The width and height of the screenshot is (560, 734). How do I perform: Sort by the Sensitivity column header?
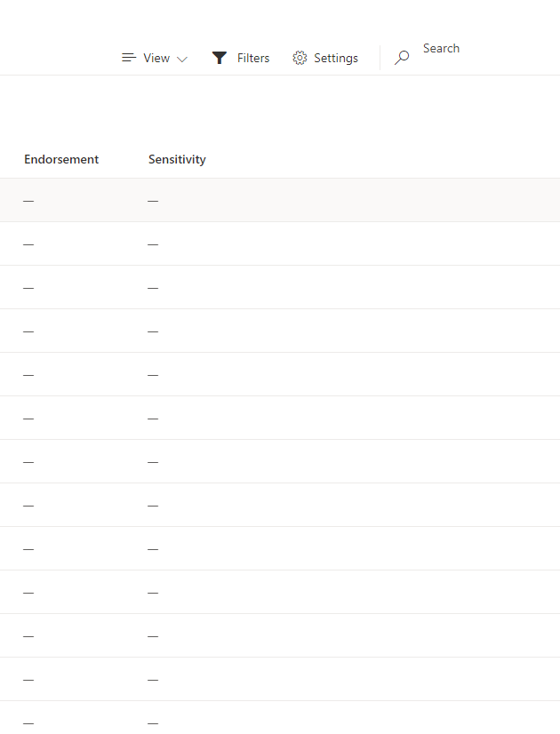[177, 160]
